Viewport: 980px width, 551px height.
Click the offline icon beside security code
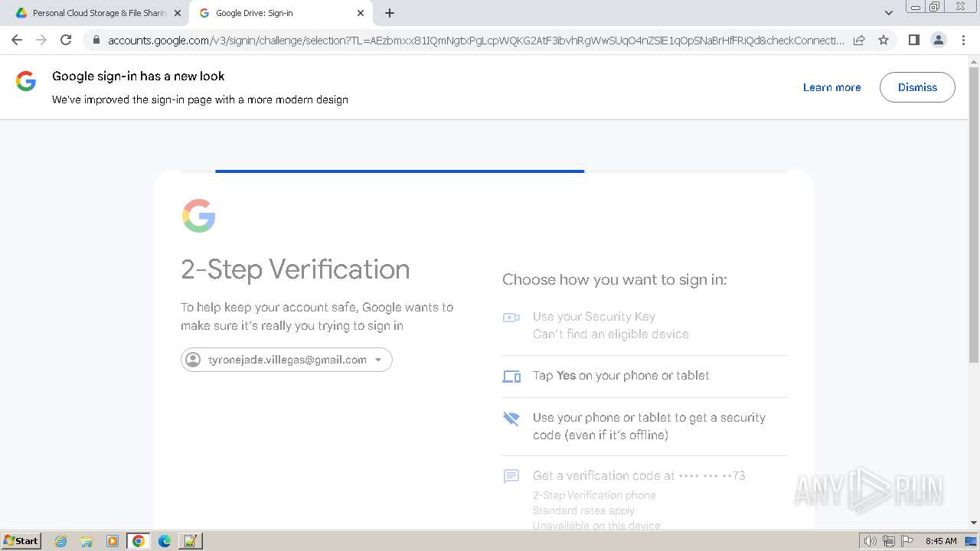[x=511, y=419]
